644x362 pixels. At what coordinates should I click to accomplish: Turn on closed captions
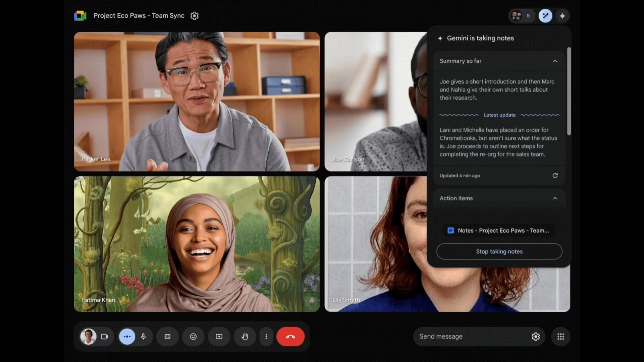click(167, 337)
